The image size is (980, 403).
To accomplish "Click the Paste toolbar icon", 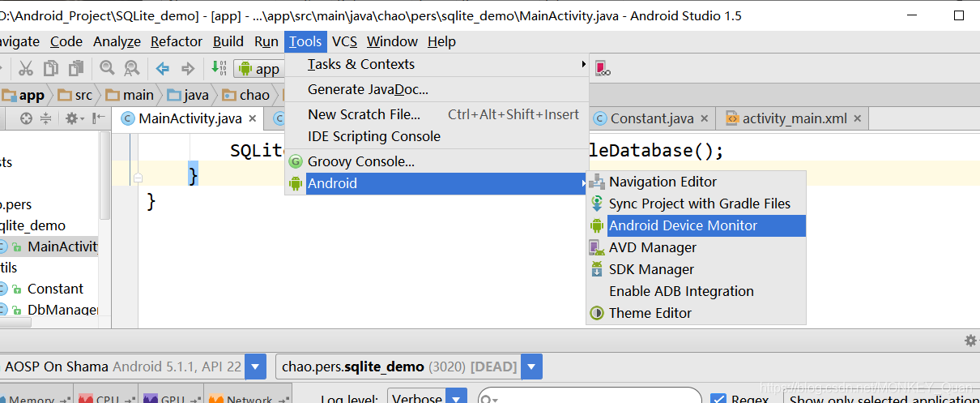I will (x=76, y=68).
